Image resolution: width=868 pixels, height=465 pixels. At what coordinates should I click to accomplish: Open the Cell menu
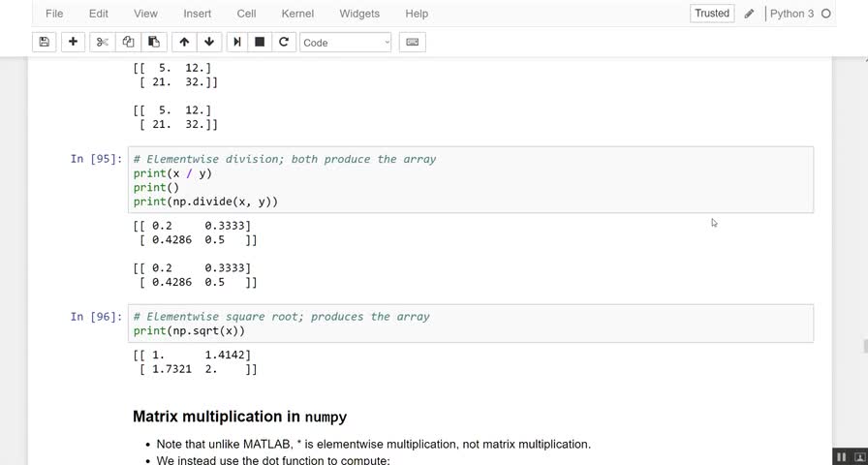[246, 14]
